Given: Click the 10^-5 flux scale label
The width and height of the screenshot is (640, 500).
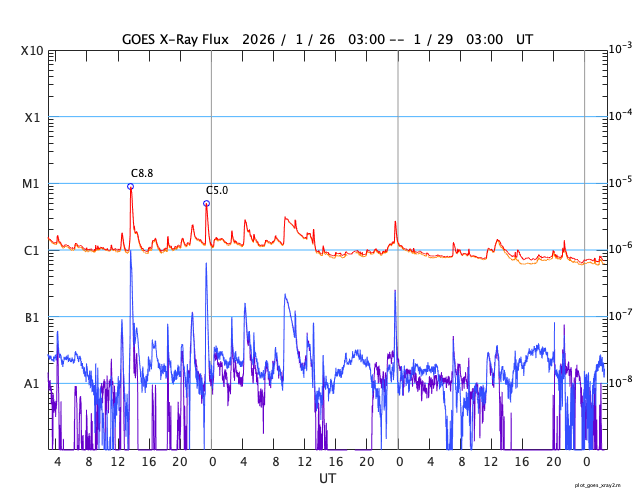Looking at the screenshot, I should click(x=621, y=182).
